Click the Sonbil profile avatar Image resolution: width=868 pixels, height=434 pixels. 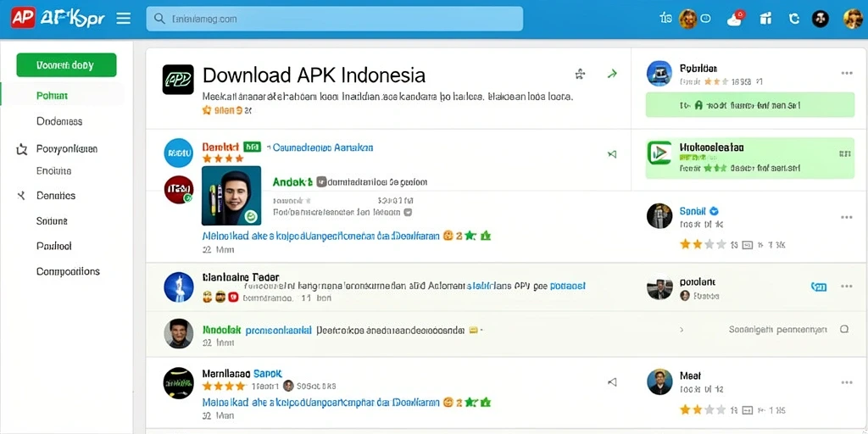(659, 216)
